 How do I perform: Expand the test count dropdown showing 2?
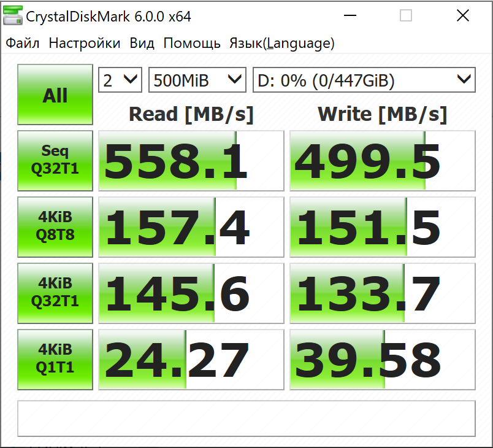click(120, 80)
